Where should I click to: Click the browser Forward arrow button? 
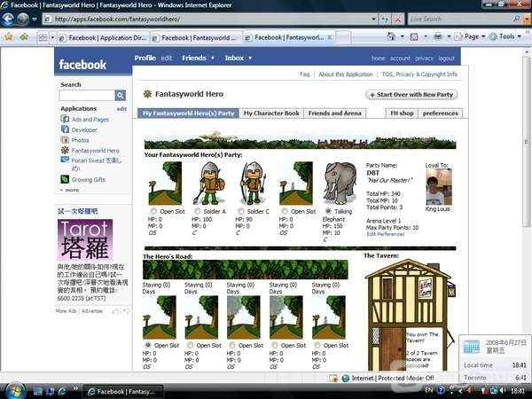(23, 19)
